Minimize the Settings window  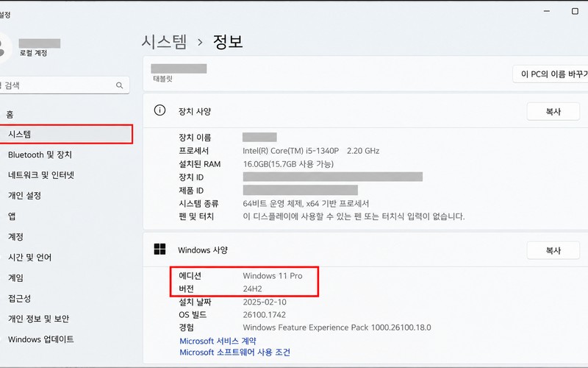(x=547, y=11)
